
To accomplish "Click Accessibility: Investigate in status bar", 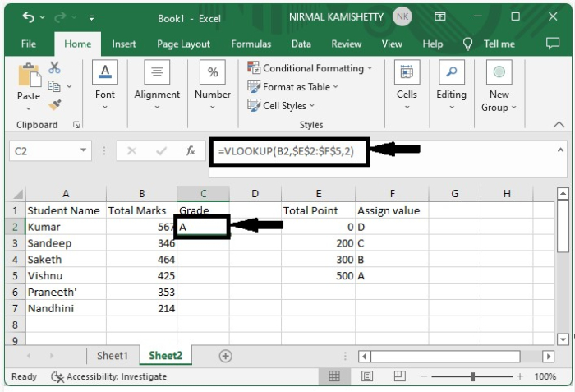I will click(109, 376).
